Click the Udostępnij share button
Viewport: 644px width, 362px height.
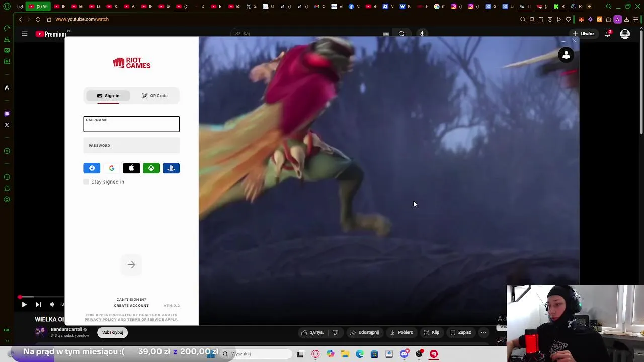tap(365, 332)
